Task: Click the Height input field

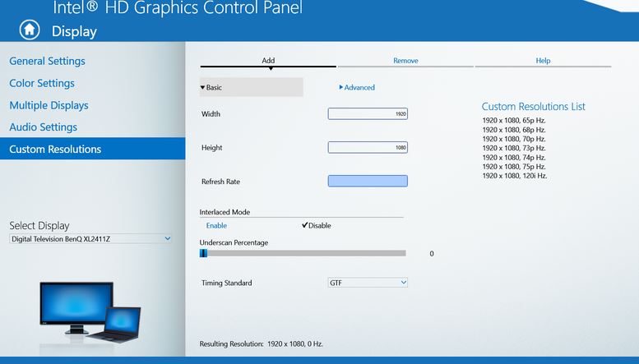Action: (x=368, y=147)
